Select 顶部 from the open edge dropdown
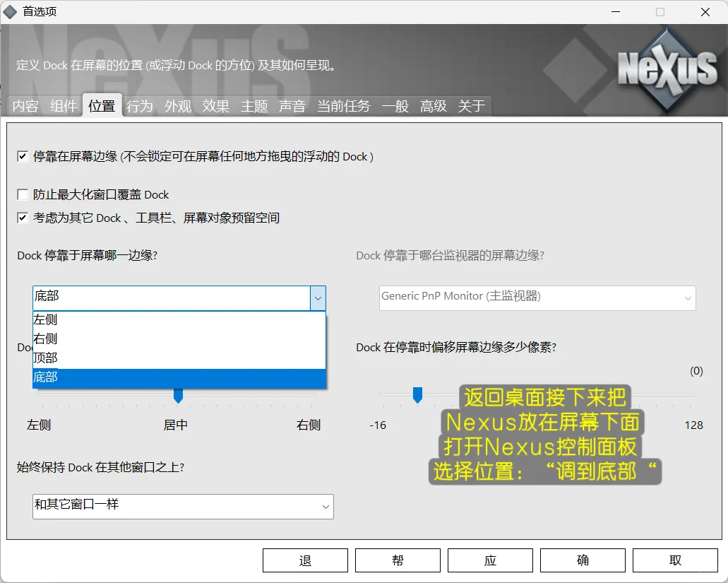The height and width of the screenshot is (583, 728). tap(45, 358)
